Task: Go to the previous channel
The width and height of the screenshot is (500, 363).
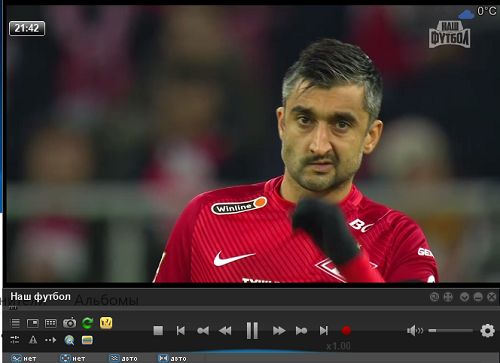Action: 180,331
